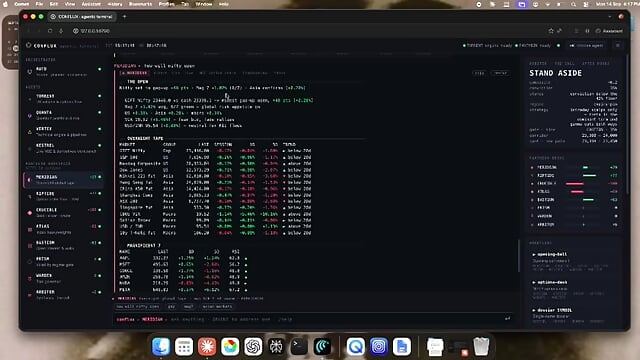Screen dimensions: 640x360
Task: Open Finder in the Dock
Action: tap(161, 347)
